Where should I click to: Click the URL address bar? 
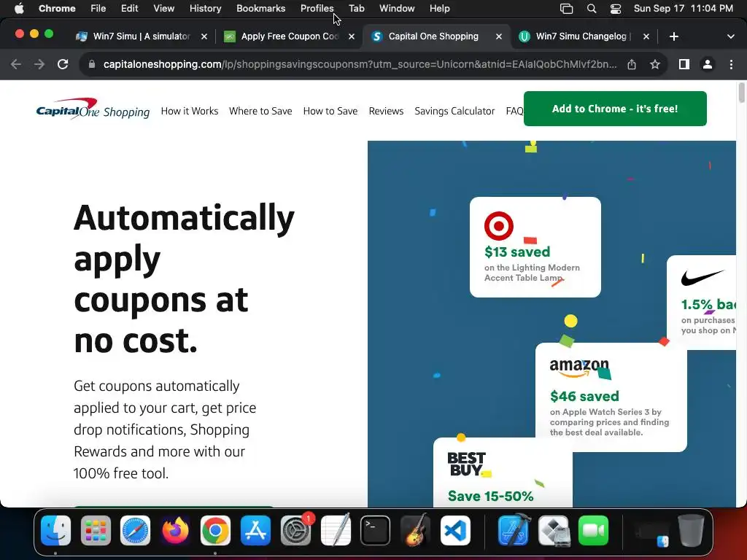pos(360,64)
